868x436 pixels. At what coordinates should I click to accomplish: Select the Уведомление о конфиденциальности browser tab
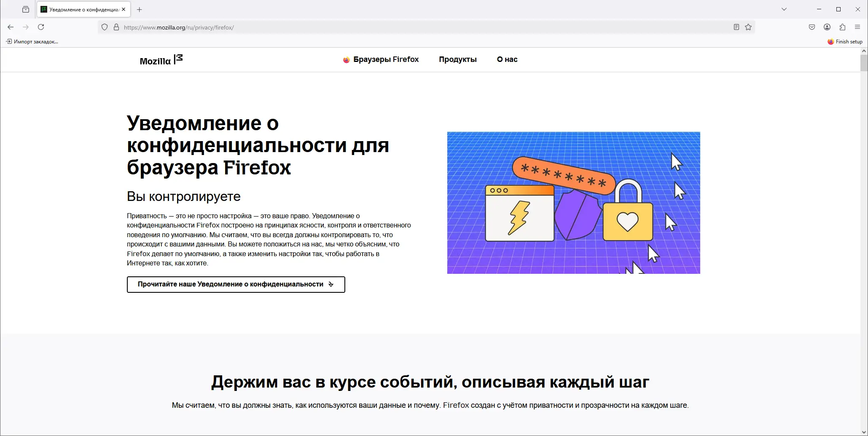click(84, 9)
